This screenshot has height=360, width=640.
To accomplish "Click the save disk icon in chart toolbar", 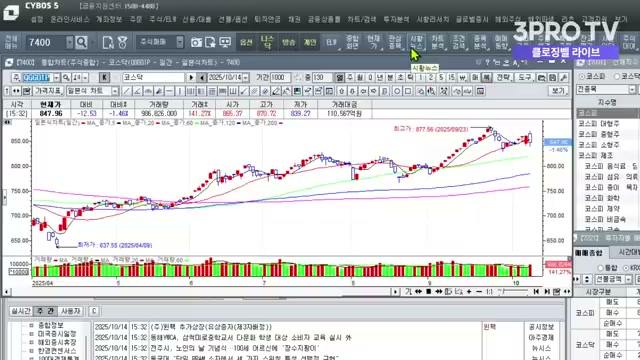I will (553, 77).
